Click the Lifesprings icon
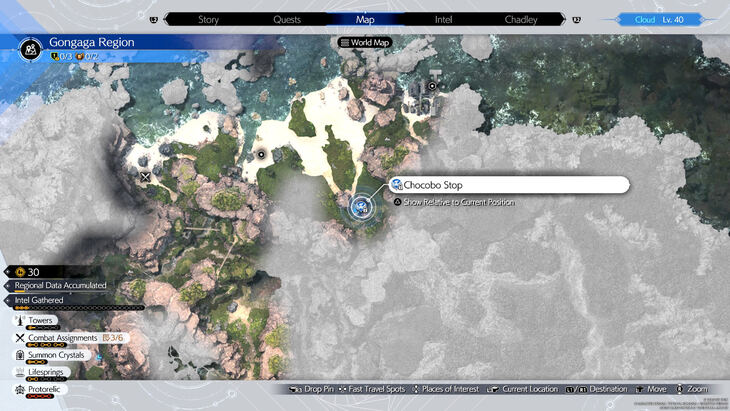The height and width of the screenshot is (411, 730). (x=19, y=371)
